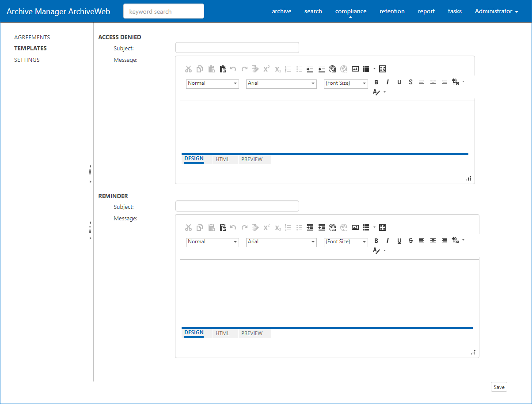This screenshot has height=404, width=532.
Task: Toggle Bold in Reminder editor
Action: [x=376, y=241]
